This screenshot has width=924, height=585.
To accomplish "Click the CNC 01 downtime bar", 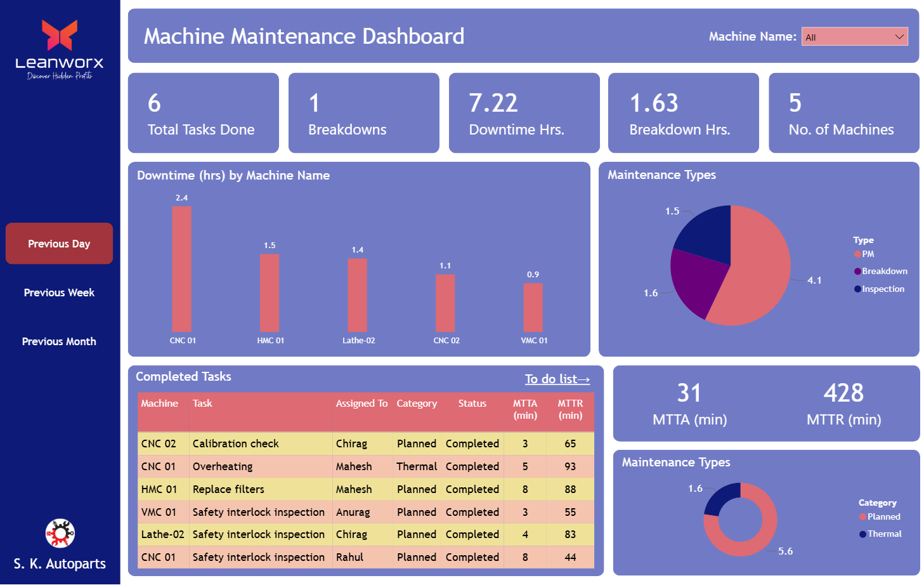I will (182, 269).
